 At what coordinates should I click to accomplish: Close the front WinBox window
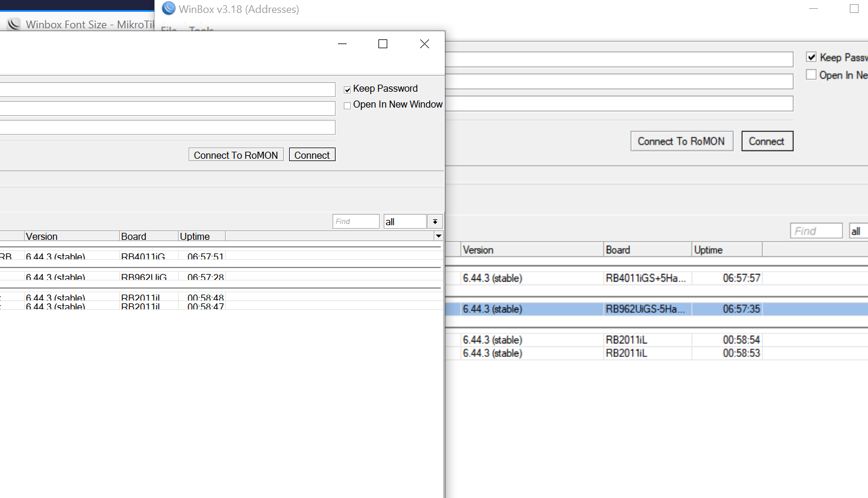424,44
